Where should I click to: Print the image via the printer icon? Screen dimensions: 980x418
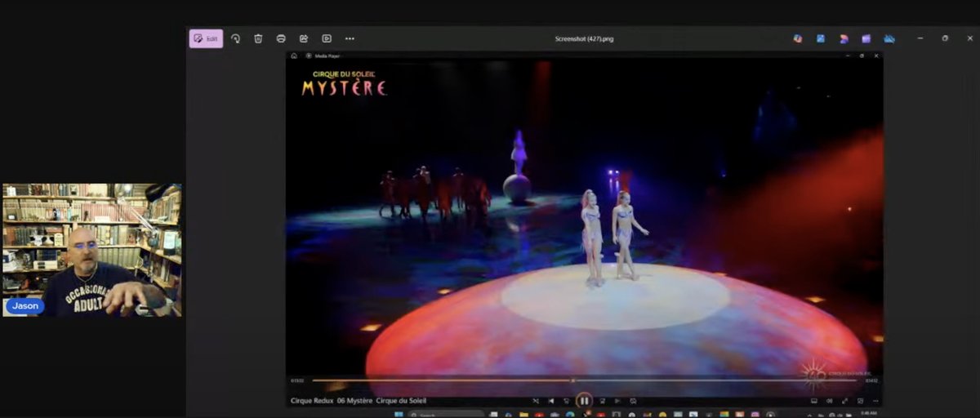(281, 38)
